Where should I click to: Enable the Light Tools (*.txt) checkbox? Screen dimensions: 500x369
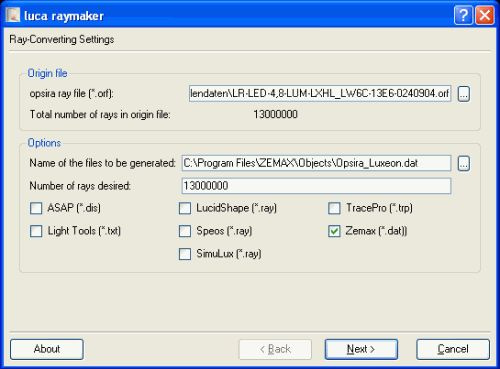tap(36, 231)
